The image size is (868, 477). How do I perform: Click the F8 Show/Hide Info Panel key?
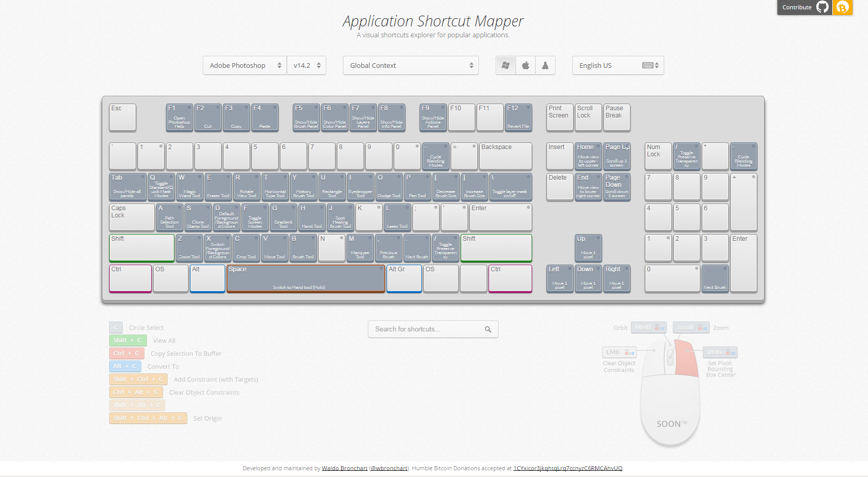tap(392, 118)
